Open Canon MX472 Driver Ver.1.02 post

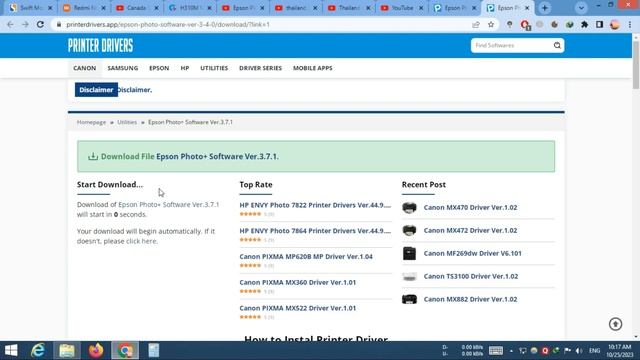coord(470,230)
